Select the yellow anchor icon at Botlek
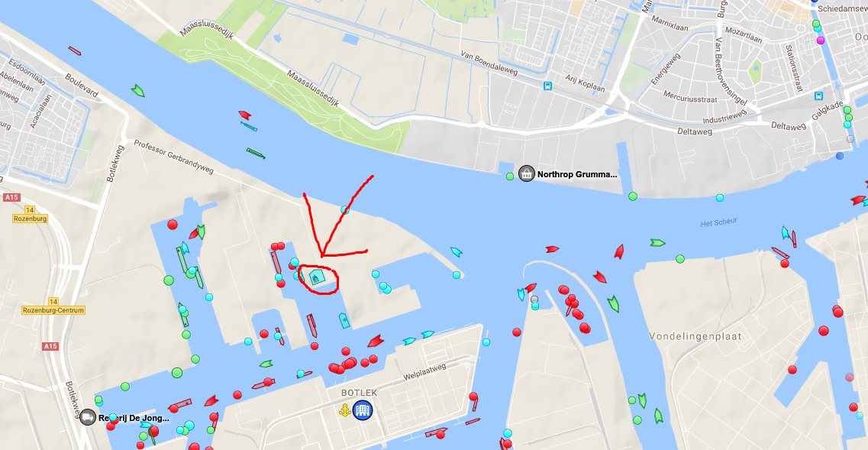Screen dimensions: 868x450 click(345, 410)
